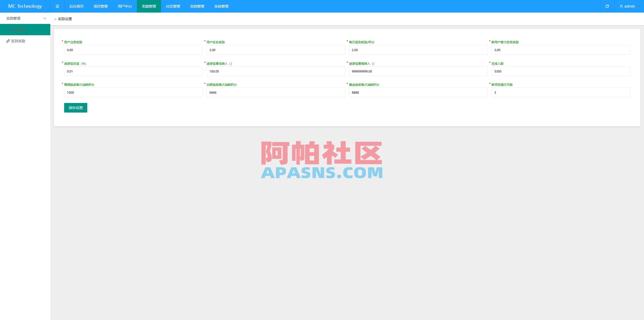Click the required asterisk beside 途游宝收益（%）
The height and width of the screenshot is (320, 644).
coord(62,63)
